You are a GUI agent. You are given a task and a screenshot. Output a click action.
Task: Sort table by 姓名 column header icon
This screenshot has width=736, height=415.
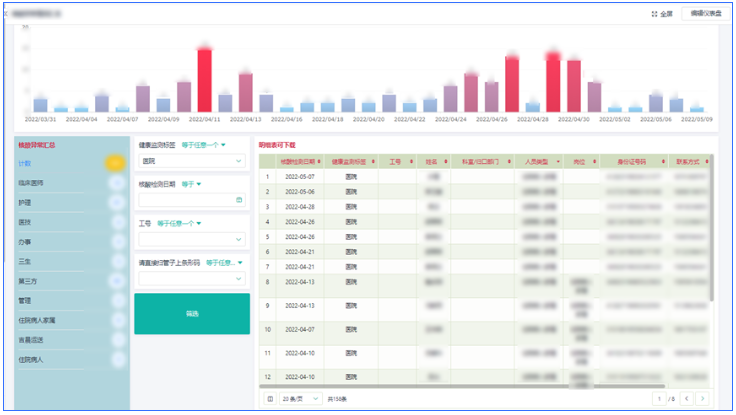444,160
